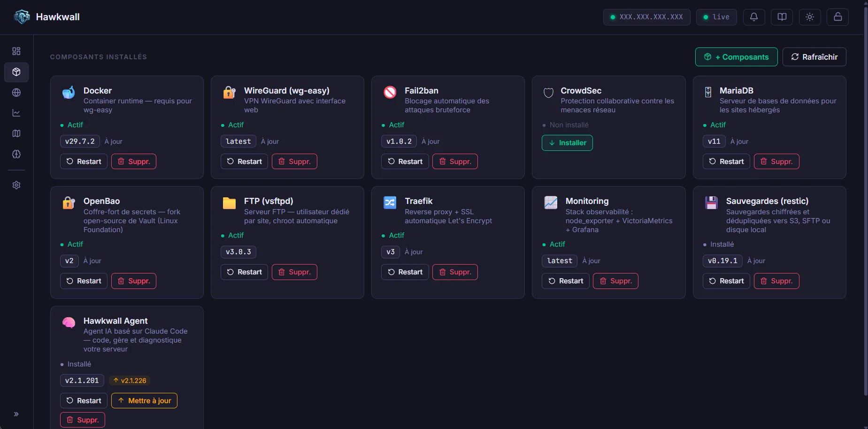This screenshot has width=868, height=429.
Task: Open the dashboard grid icon in sidebar
Action: [x=16, y=51]
